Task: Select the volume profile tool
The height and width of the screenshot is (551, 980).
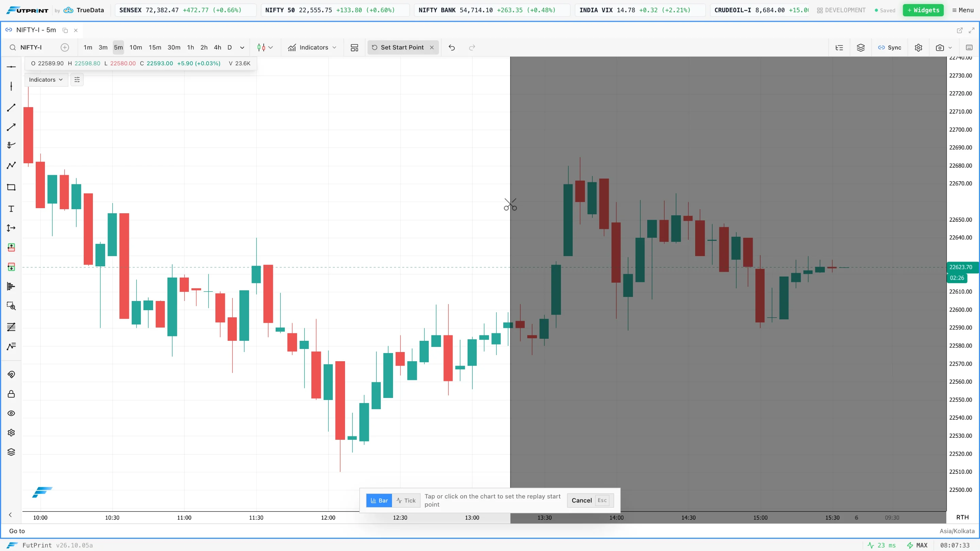Action: (x=11, y=286)
